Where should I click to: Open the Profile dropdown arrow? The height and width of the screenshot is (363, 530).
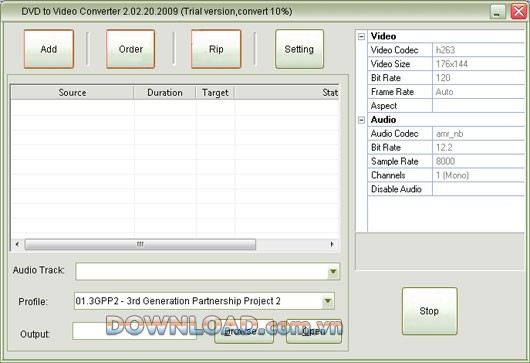(x=328, y=301)
